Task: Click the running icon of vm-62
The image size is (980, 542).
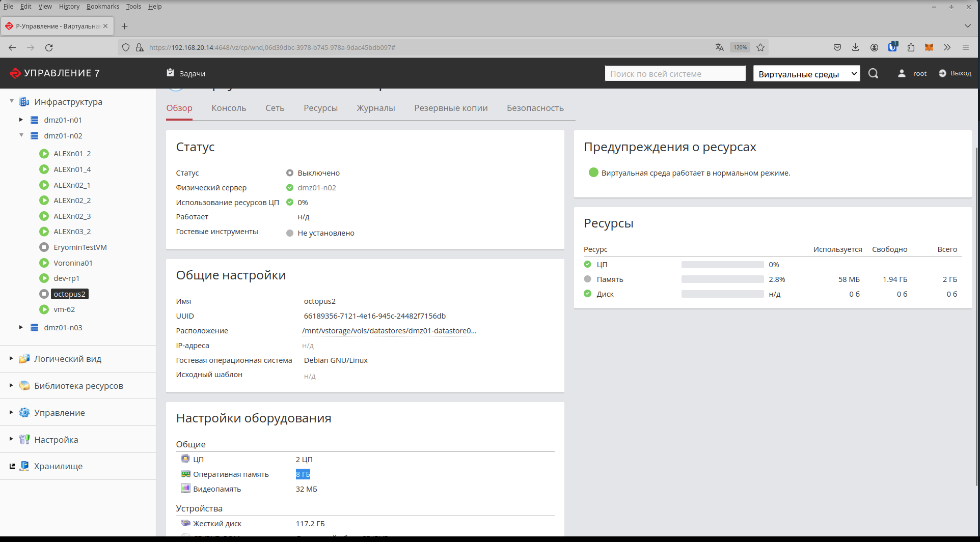Action: point(44,309)
